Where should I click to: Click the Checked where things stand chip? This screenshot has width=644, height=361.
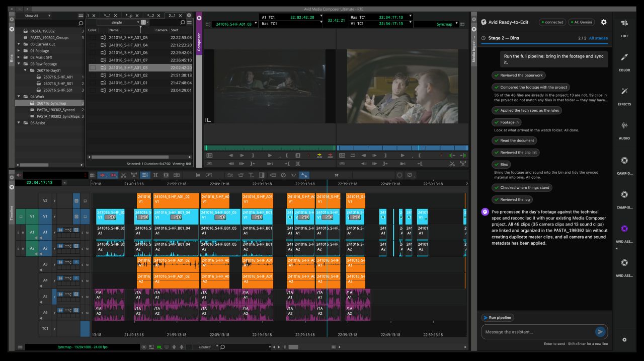[522, 187]
